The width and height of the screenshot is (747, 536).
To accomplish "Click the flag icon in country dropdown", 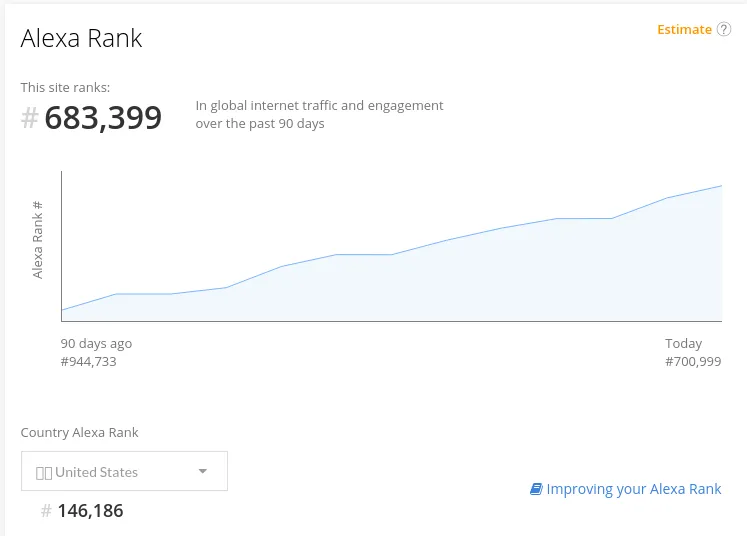I will click(x=44, y=473).
